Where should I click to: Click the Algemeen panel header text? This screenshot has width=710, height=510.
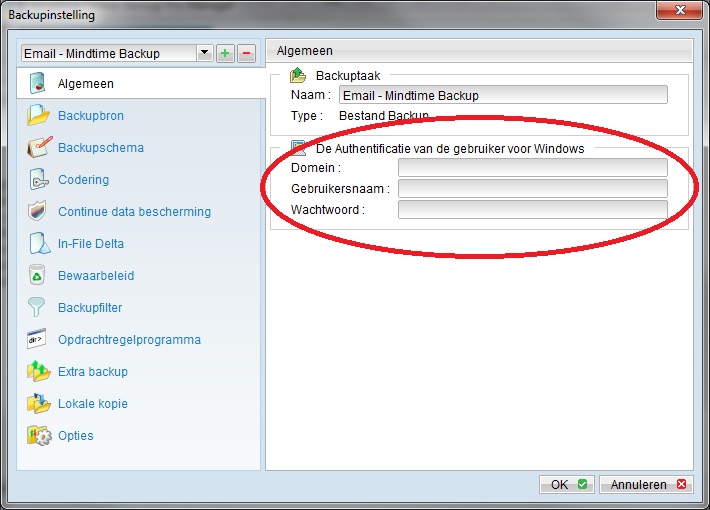[304, 51]
